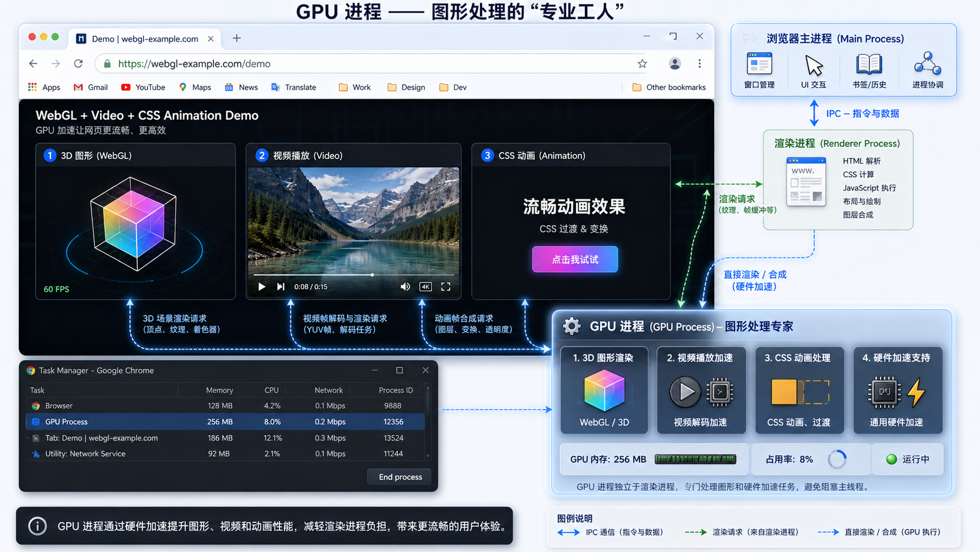Expand the Work bookmark folder

(355, 87)
